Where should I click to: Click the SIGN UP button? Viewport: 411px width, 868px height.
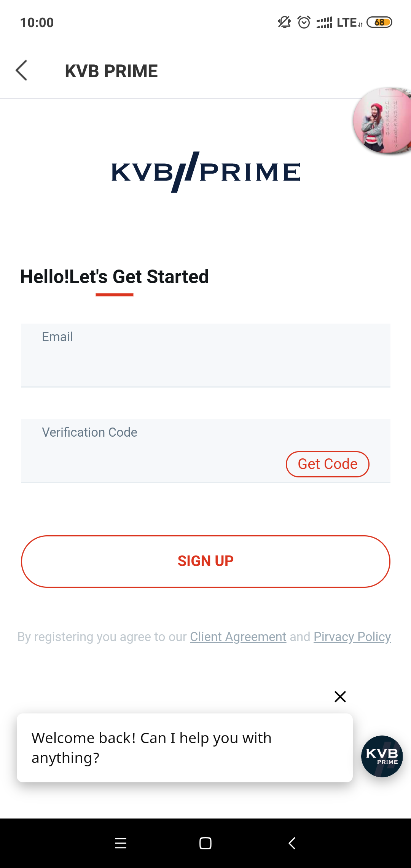[x=205, y=562]
